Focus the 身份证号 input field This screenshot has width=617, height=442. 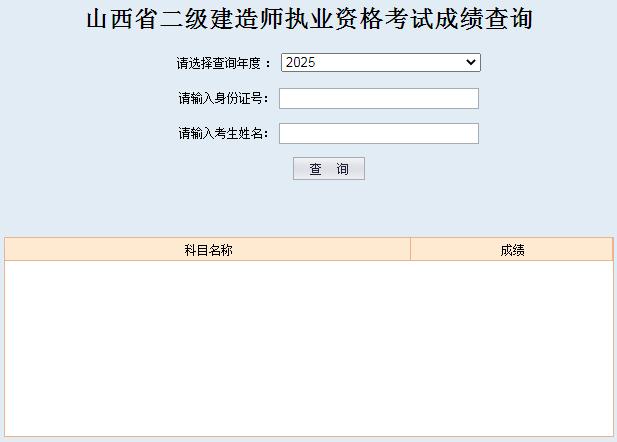point(378,98)
